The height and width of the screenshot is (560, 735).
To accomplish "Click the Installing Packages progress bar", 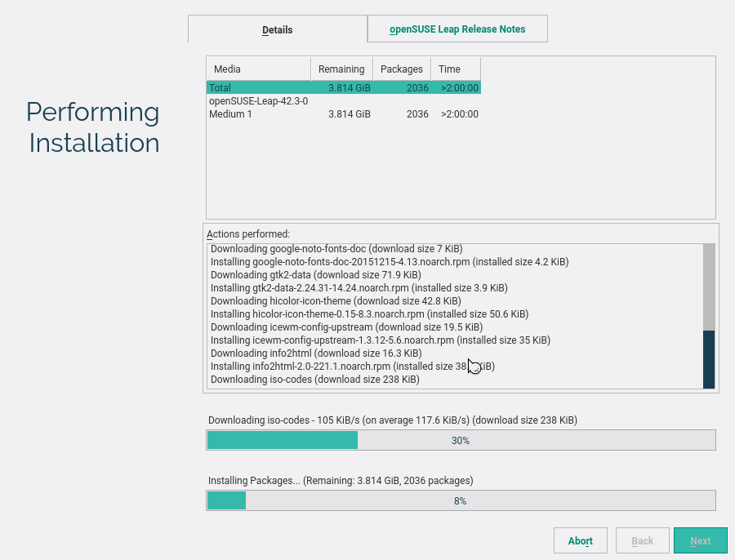I will click(461, 500).
